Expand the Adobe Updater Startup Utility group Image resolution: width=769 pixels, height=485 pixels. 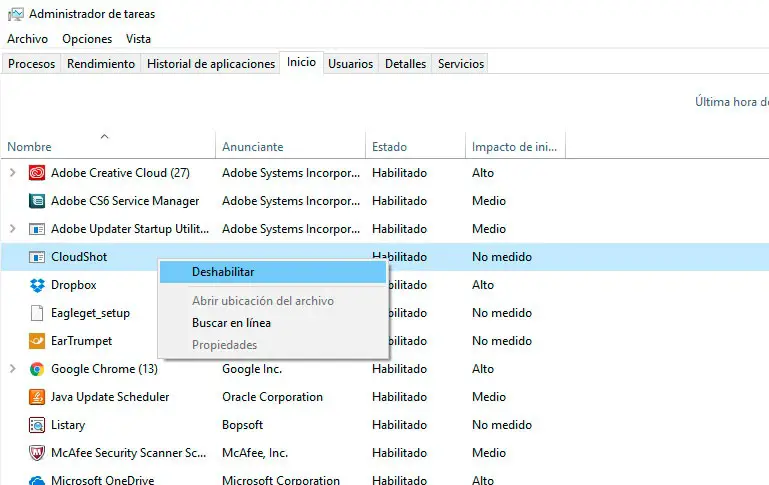click(x=12, y=229)
